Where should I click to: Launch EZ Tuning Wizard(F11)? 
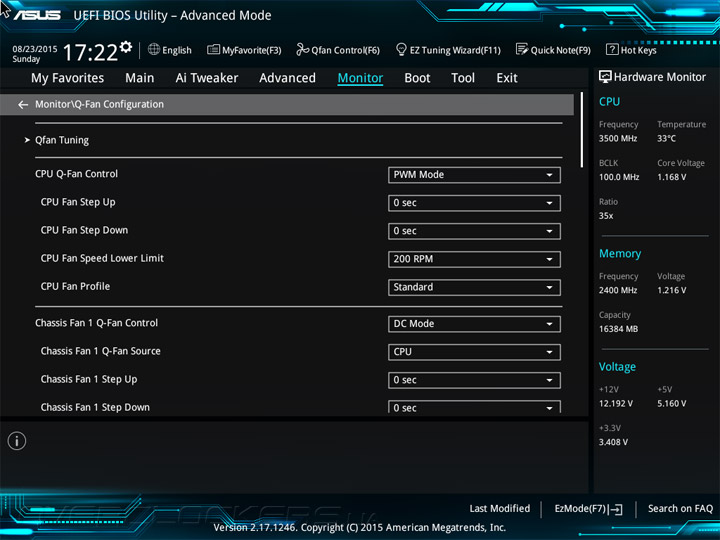(x=448, y=50)
